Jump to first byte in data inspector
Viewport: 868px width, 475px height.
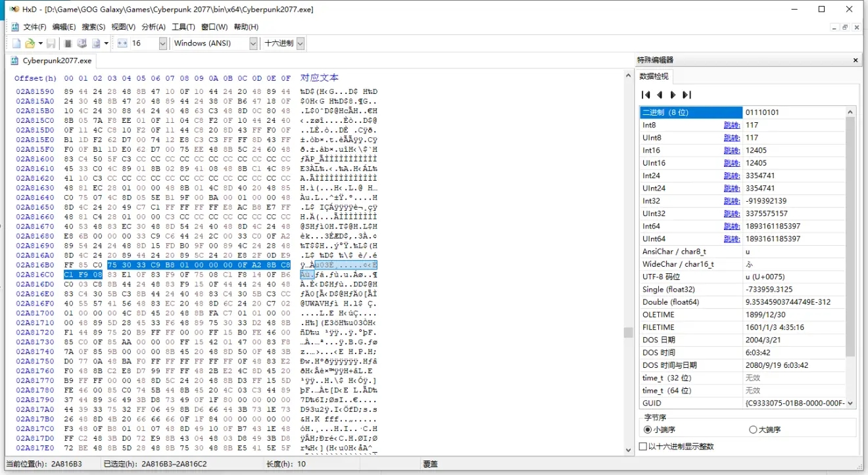point(646,95)
